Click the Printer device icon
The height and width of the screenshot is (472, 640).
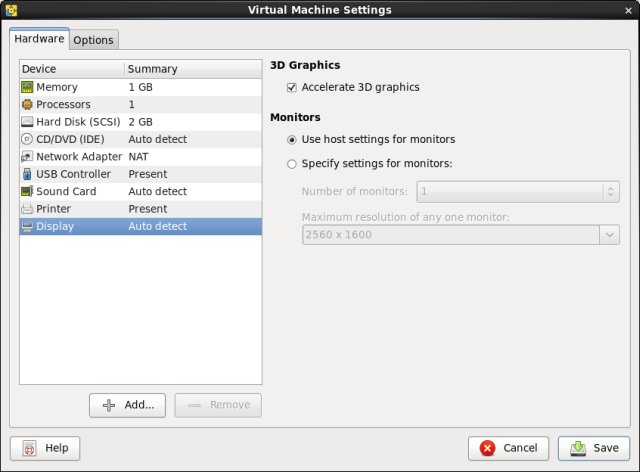coord(27,209)
